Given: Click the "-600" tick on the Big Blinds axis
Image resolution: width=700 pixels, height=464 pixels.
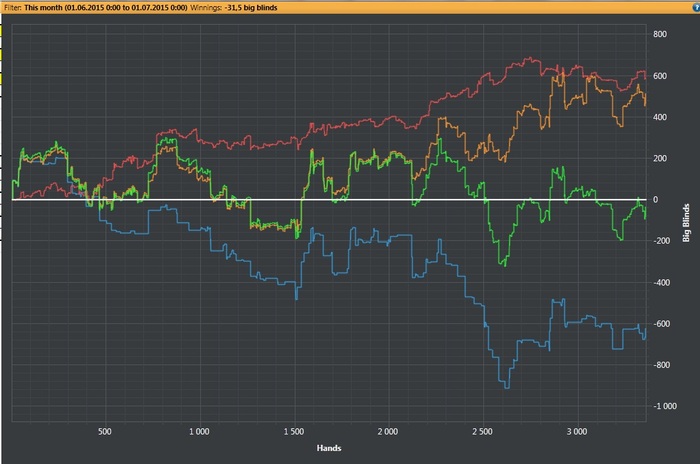Looking at the screenshot, I should 662,324.
